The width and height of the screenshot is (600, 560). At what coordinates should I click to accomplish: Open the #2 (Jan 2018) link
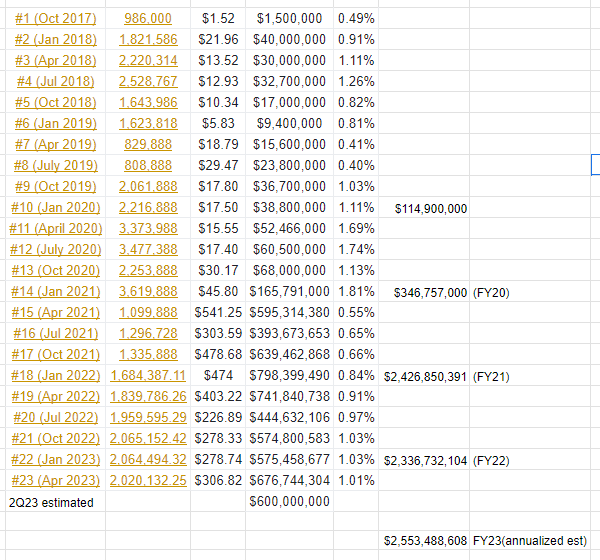[x=55, y=39]
